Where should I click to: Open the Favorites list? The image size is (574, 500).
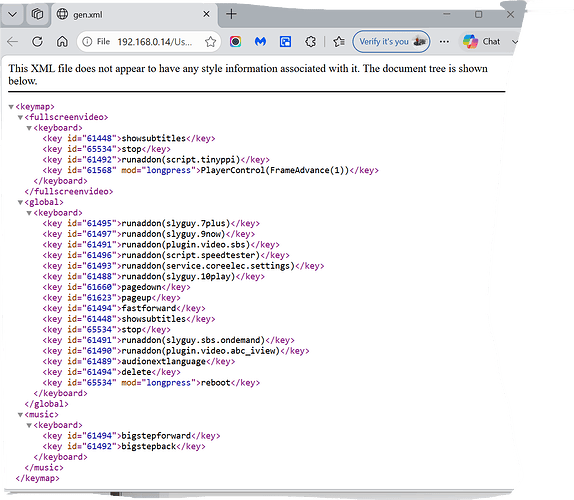point(339,42)
